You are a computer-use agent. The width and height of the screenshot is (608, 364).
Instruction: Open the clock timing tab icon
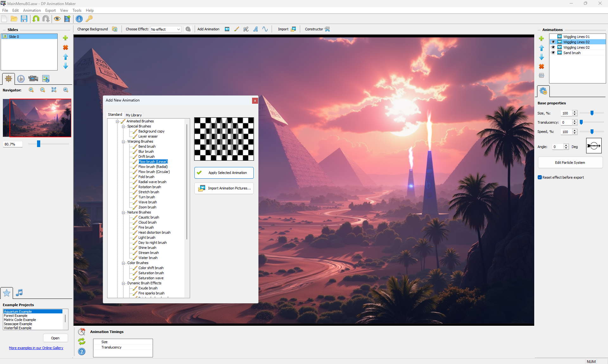[21, 79]
